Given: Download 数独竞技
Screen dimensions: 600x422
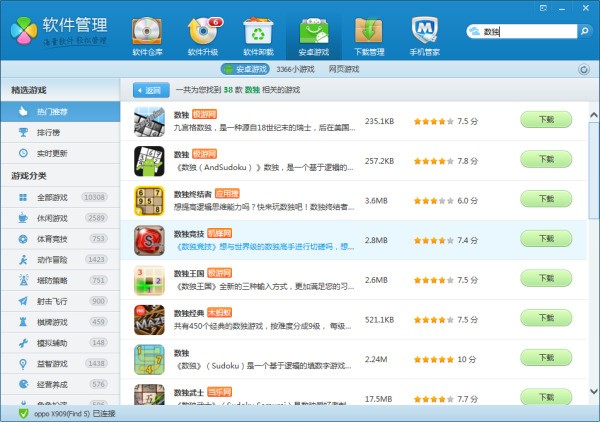Looking at the screenshot, I should pyautogui.click(x=546, y=239).
